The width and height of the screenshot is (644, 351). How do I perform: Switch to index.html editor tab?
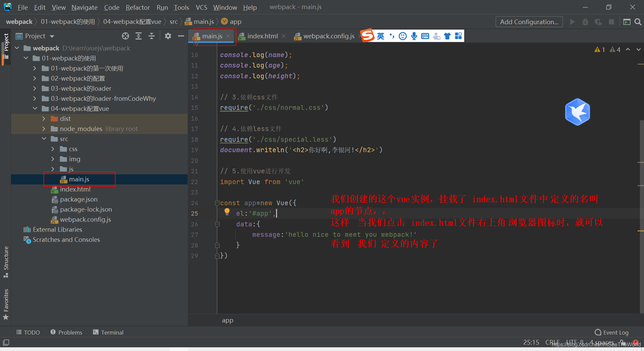263,36
